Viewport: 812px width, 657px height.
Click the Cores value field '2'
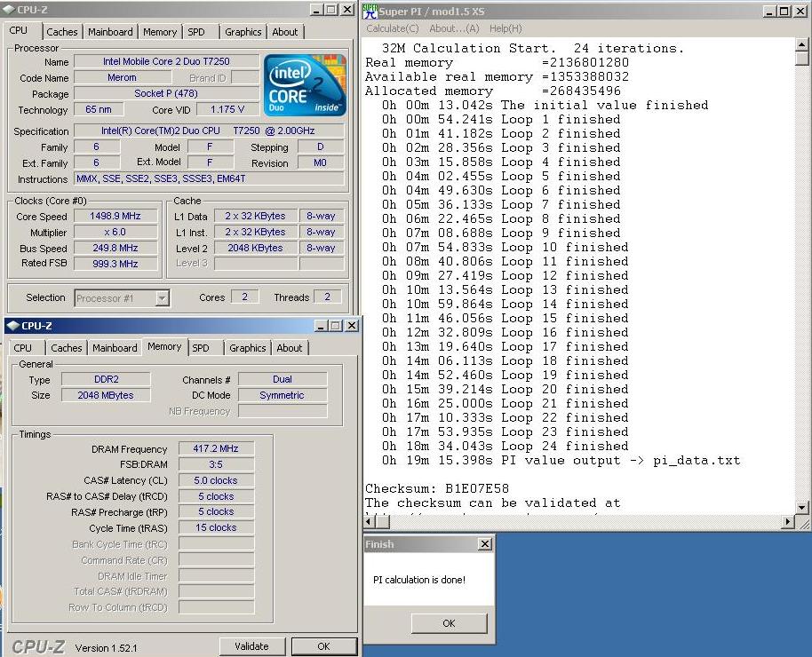click(244, 297)
